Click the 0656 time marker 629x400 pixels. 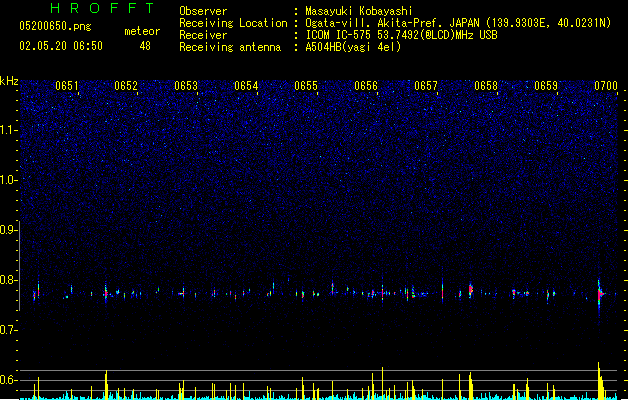366,86
